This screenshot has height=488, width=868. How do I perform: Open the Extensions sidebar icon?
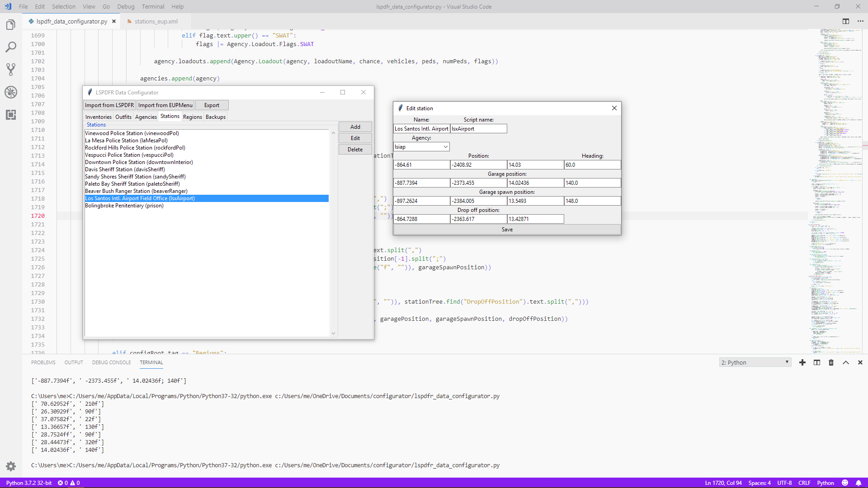(11, 115)
